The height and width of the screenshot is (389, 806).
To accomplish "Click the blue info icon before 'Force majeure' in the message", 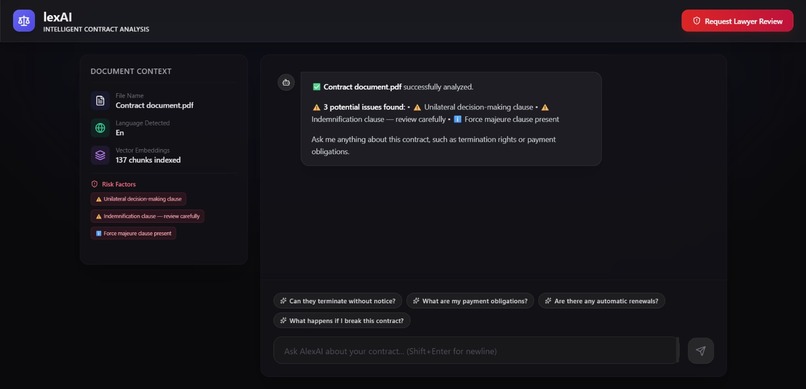I will pos(457,119).
